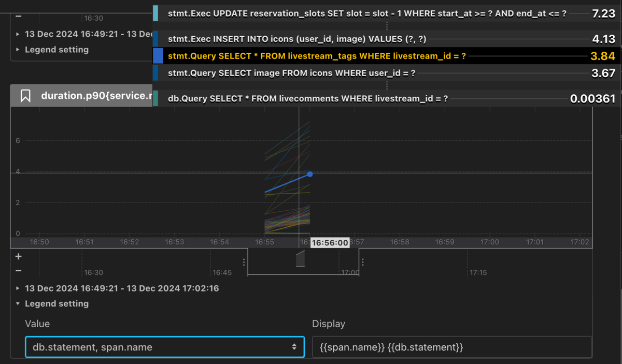Screen dimensions: 622x364
Task: Click green swatch of livecomments query row
Action: click(155, 98)
